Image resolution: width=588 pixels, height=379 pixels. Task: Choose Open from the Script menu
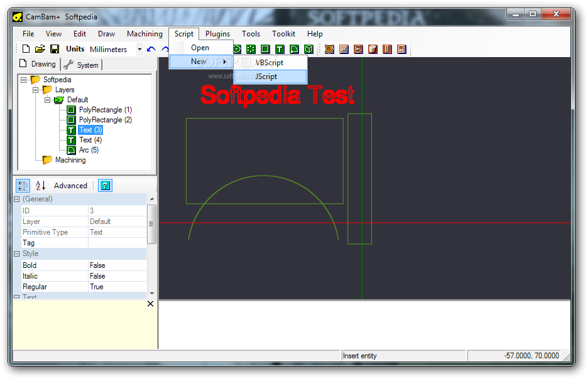click(x=202, y=48)
